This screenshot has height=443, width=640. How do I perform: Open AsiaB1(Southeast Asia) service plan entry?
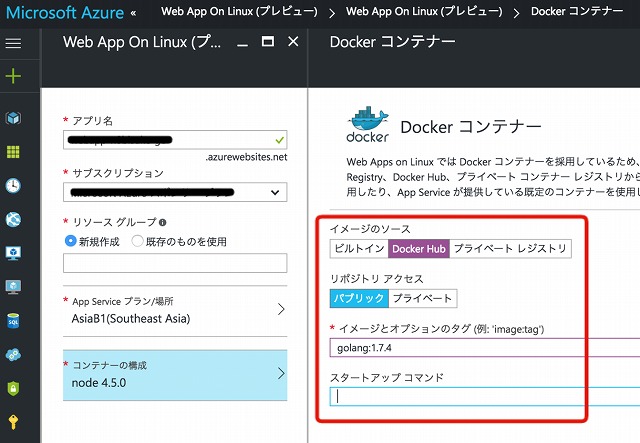pyautogui.click(x=175, y=310)
